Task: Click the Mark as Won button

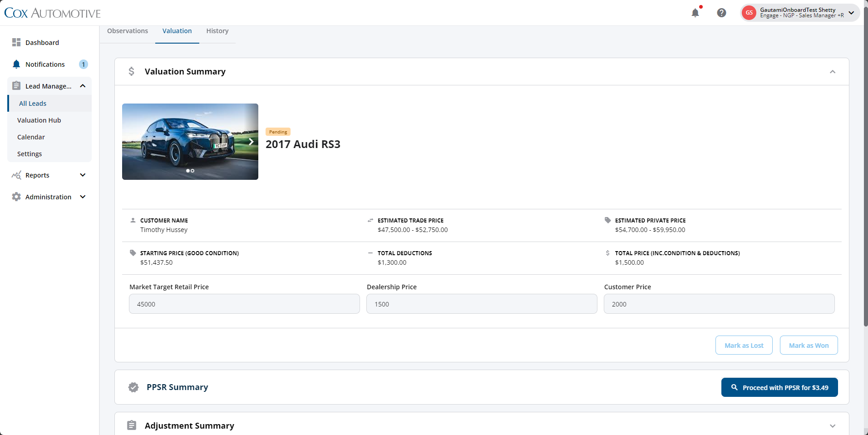Action: point(809,345)
